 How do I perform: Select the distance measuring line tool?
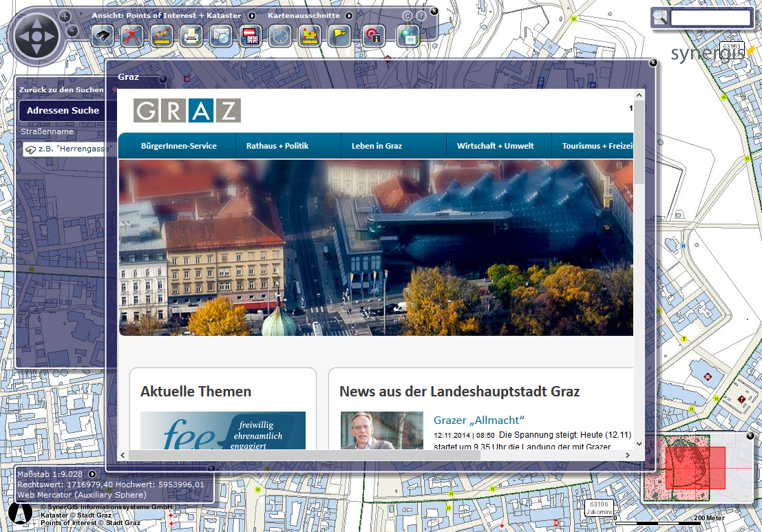[162, 36]
